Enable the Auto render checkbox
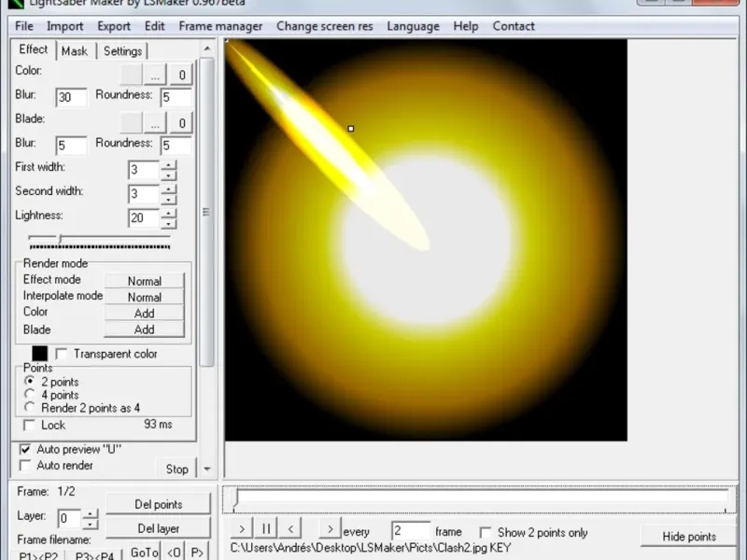Viewport: 747px width, 560px height. pos(25,465)
